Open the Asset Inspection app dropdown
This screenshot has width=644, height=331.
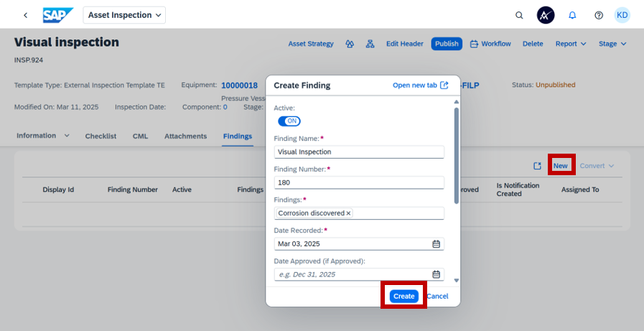(x=124, y=15)
